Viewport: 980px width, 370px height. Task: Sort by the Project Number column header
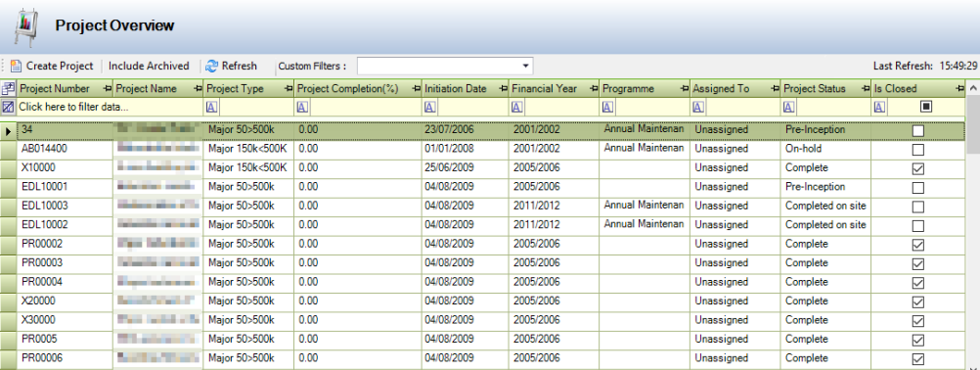click(x=55, y=89)
